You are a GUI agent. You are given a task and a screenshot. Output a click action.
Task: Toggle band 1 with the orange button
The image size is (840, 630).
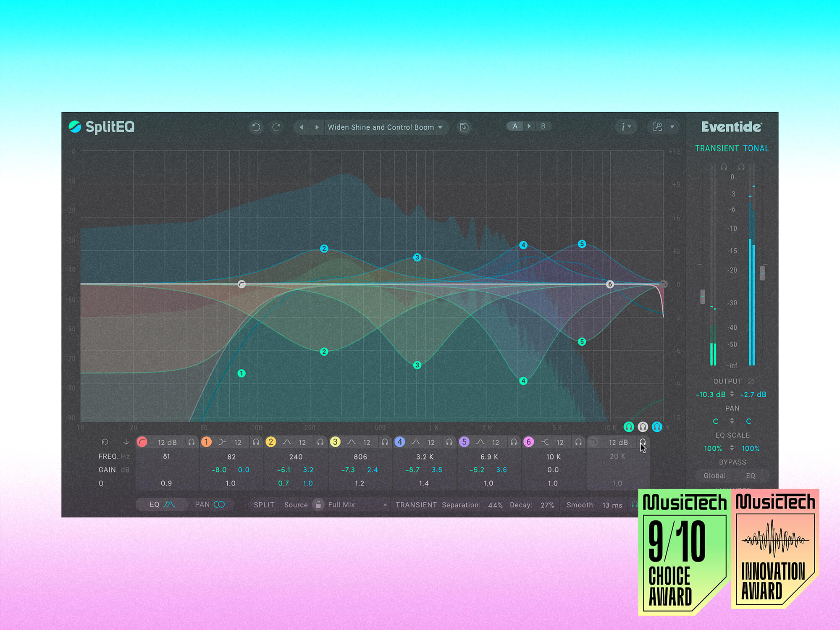click(206, 442)
